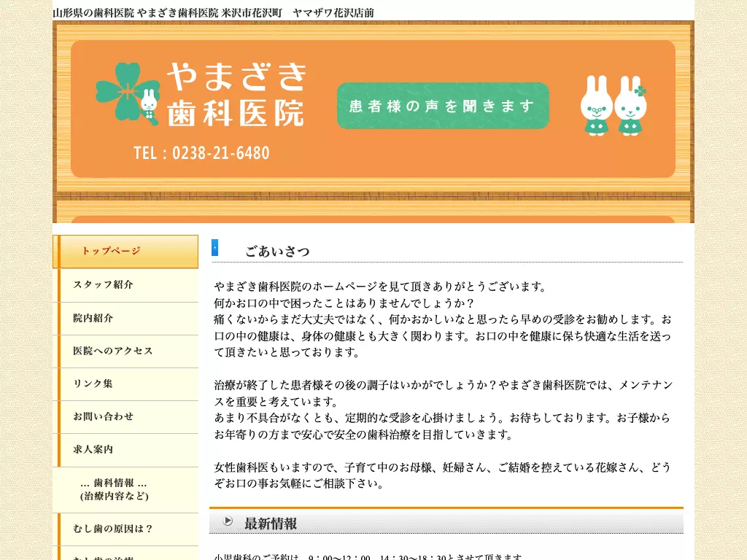Screen dimensions: 747x560
Task: Click the sentence 何かお口の中で困ったことはありませんでしょうか？
Action: (x=344, y=303)
